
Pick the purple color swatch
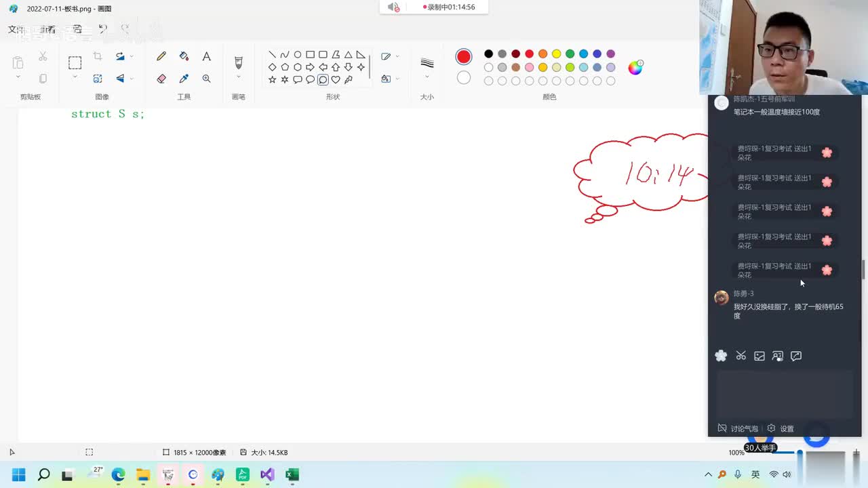point(610,54)
